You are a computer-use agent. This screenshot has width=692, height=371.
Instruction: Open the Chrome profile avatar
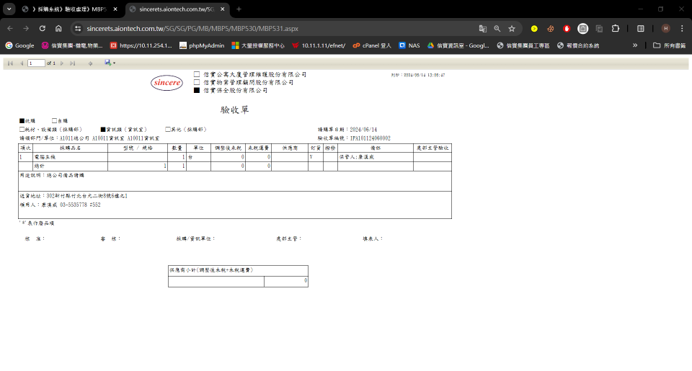coord(666,28)
